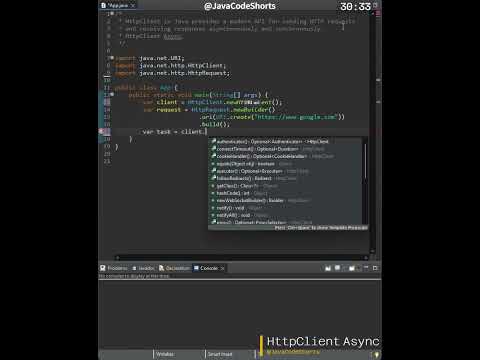Maximize the Console panel
This screenshot has height=360, width=480.
(375, 268)
